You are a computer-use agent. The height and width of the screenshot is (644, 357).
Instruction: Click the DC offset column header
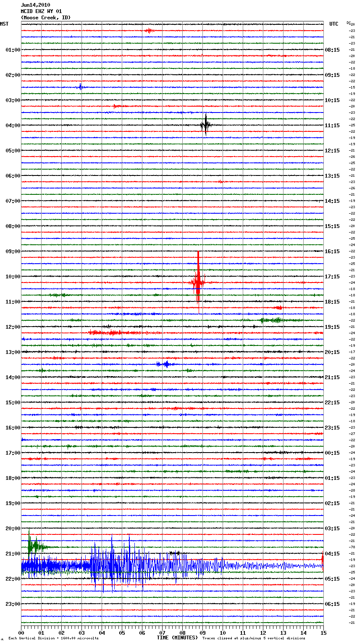[349, 23]
